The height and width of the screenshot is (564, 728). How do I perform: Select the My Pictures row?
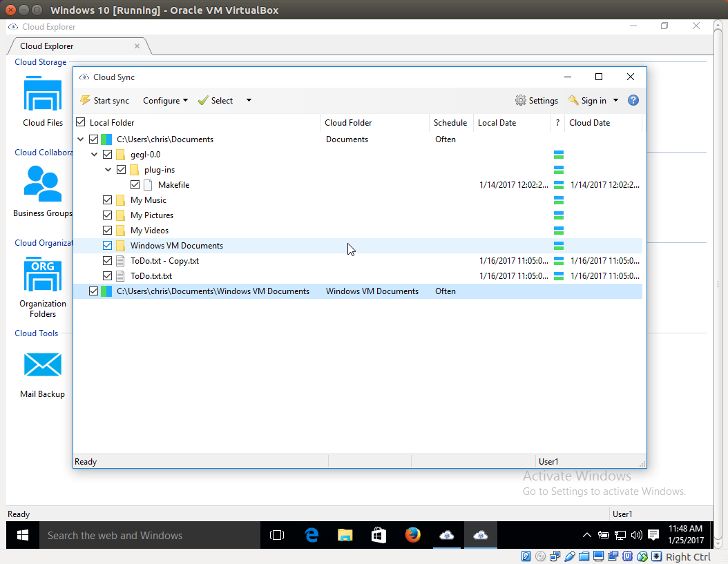point(358,215)
